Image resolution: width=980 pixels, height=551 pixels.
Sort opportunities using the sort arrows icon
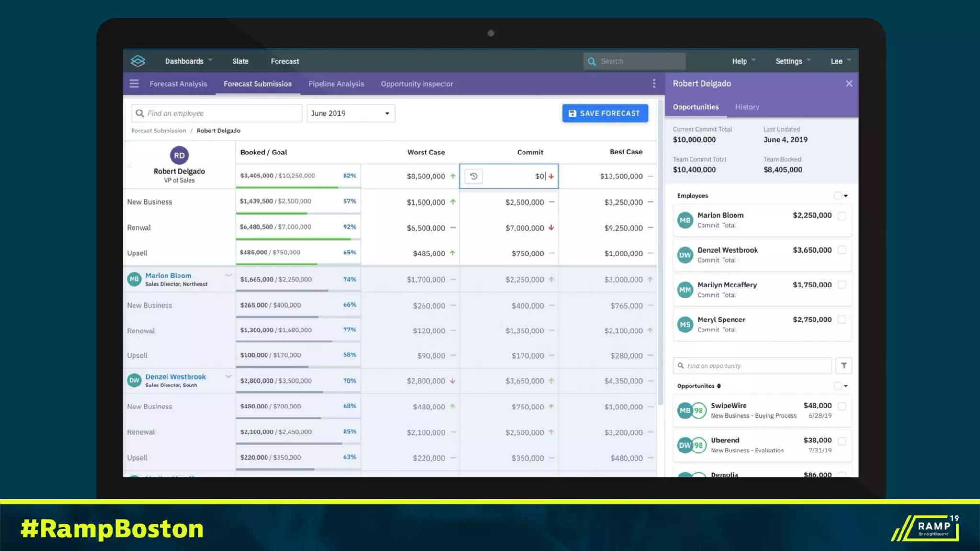(x=719, y=386)
